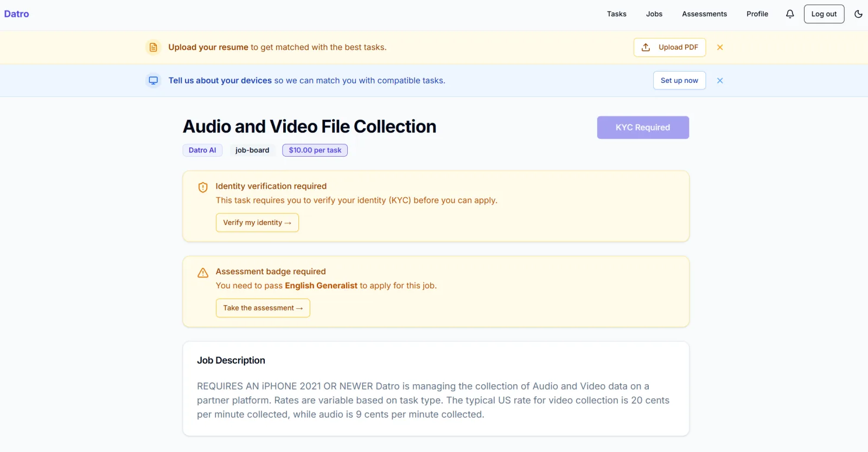868x452 pixels.
Task: Open the notifications bell
Action: click(x=790, y=14)
